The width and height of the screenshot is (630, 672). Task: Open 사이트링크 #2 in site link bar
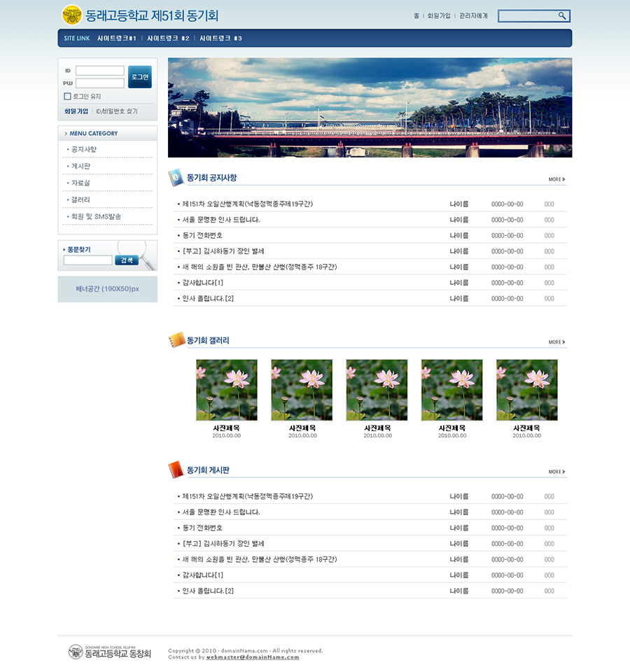click(168, 38)
